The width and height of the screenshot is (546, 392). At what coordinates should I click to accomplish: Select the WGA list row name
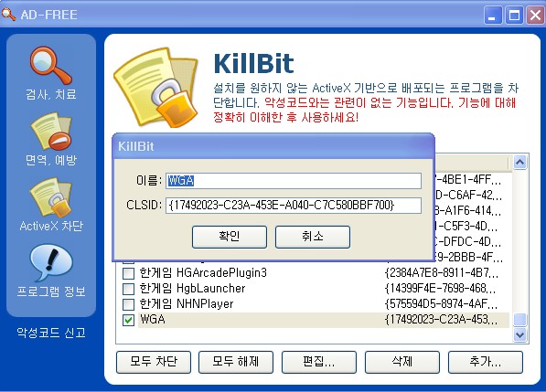[x=153, y=319]
